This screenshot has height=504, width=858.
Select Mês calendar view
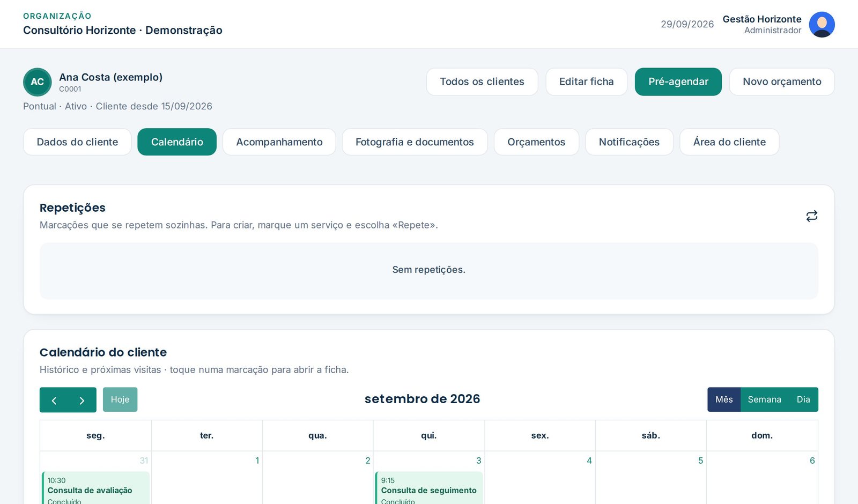[724, 399]
